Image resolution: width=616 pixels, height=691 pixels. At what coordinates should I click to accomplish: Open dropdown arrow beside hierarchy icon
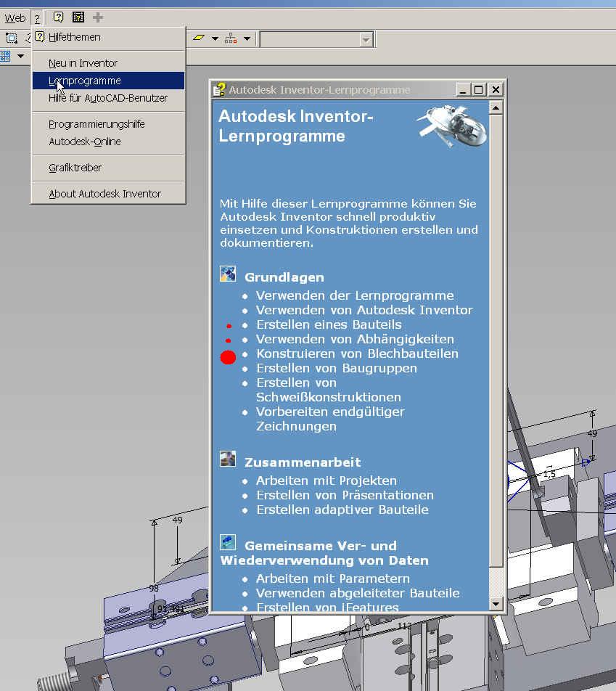tap(247, 38)
